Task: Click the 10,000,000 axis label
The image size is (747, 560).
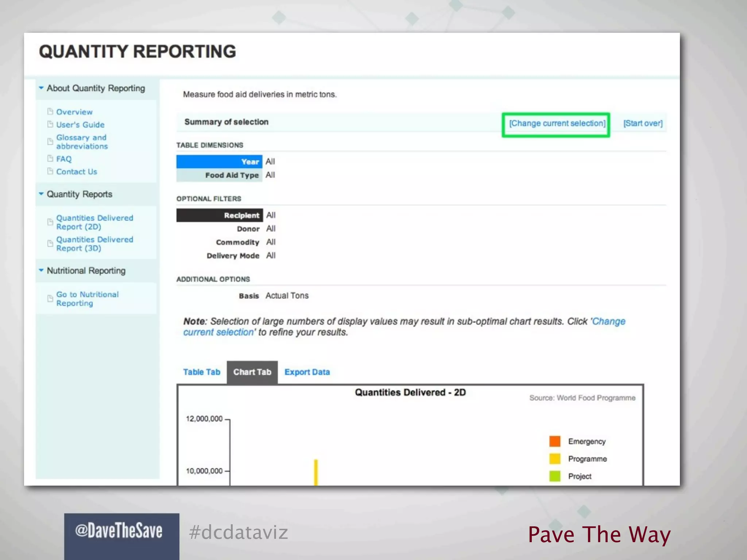Action: click(204, 471)
